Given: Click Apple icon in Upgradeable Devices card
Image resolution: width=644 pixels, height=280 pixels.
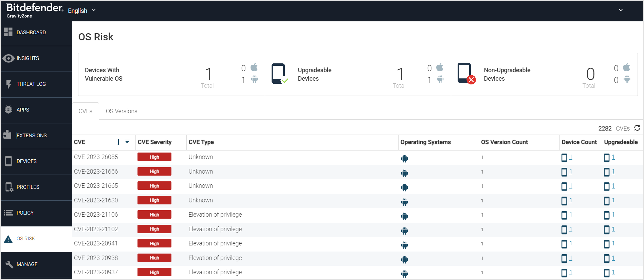Looking at the screenshot, I should click(x=440, y=67).
